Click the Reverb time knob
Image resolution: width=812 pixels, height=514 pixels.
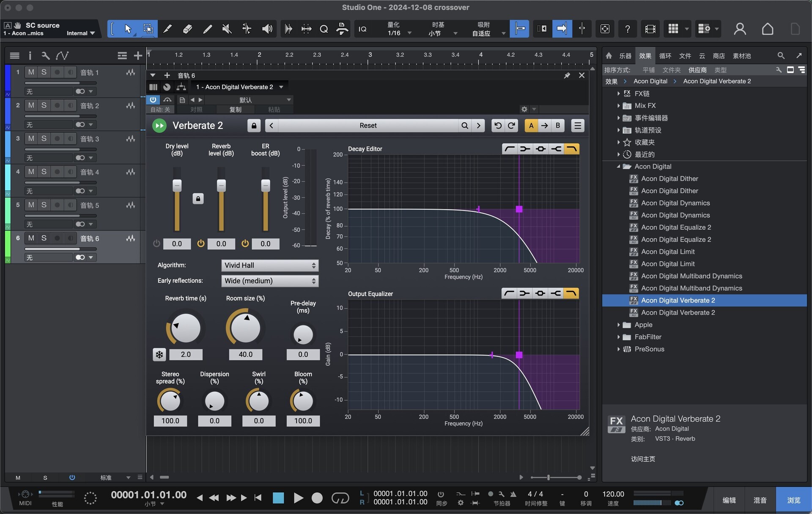[x=186, y=328]
